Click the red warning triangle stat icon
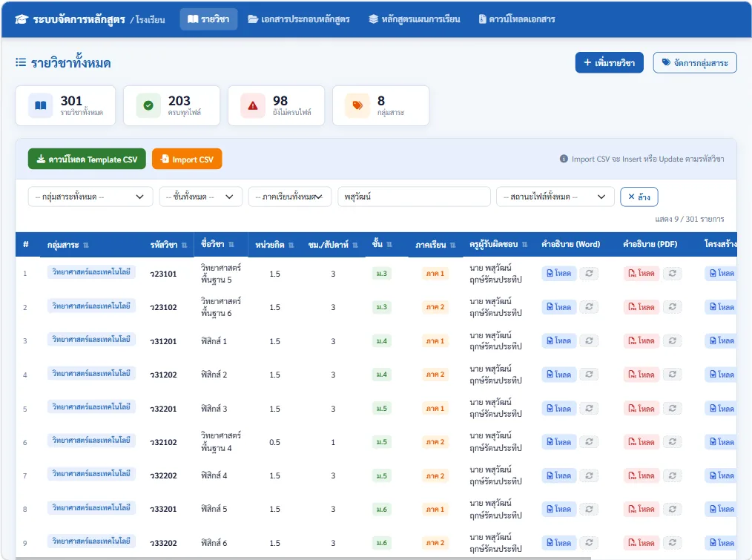The image size is (752, 560). pyautogui.click(x=253, y=105)
